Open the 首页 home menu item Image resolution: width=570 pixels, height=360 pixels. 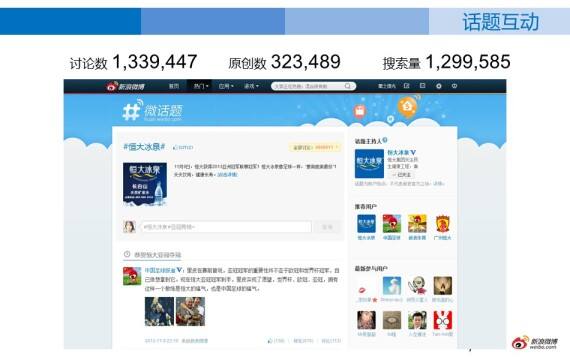tap(174, 86)
